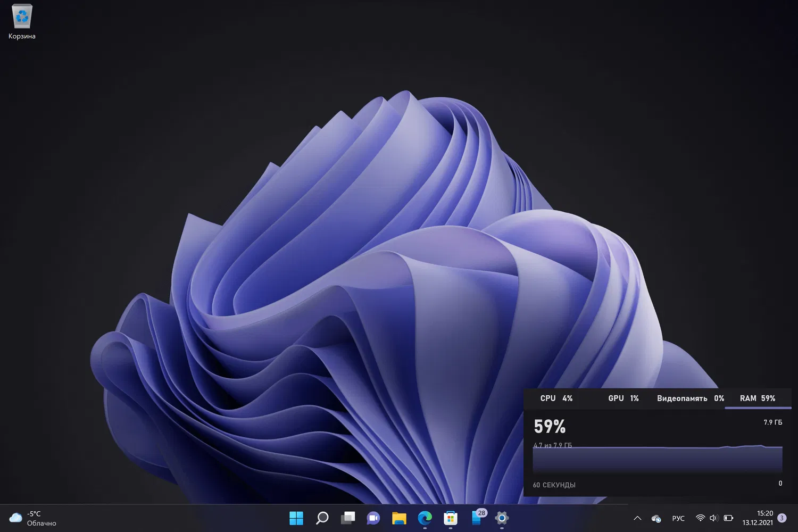Image resolution: width=798 pixels, height=532 pixels.
Task: Open the weather widget showing -5°C
Action: [x=33, y=518]
